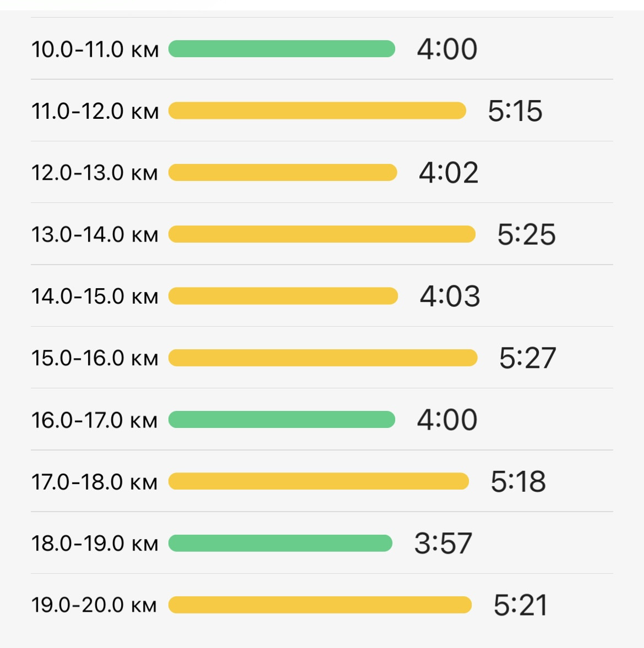The width and height of the screenshot is (644, 648).
Task: Tap the yellow bar showing 5:15 pace
Action: click(x=317, y=111)
